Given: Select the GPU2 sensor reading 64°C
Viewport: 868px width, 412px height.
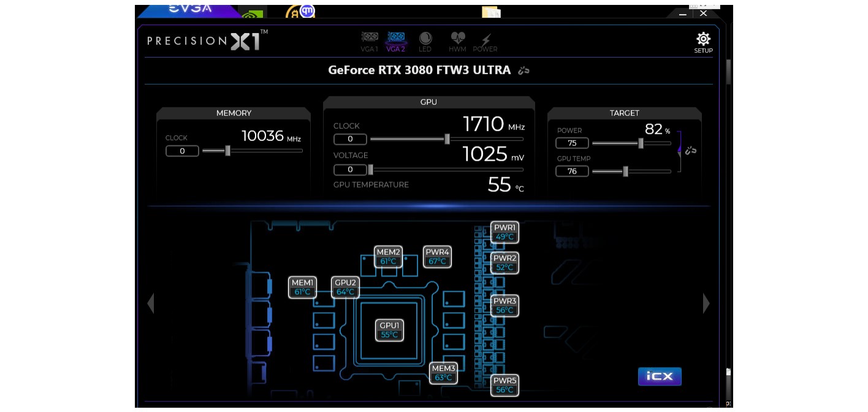Looking at the screenshot, I should pyautogui.click(x=345, y=287).
